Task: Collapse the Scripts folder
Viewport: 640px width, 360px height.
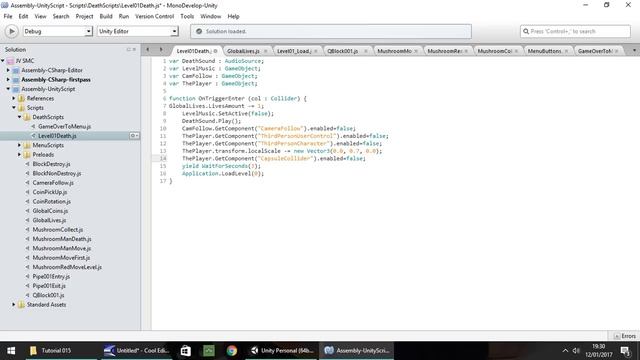Action: tap(14, 108)
